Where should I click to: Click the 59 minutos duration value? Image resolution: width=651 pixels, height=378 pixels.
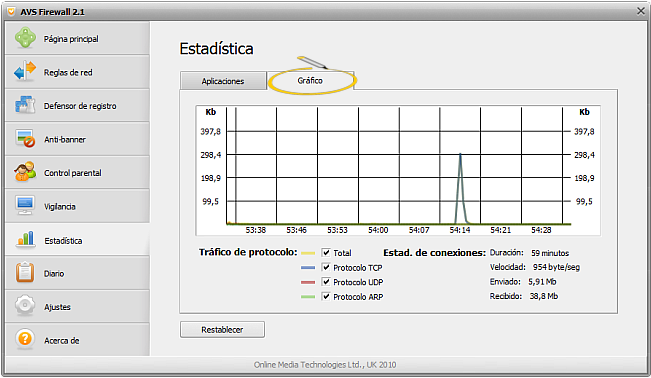click(550, 253)
